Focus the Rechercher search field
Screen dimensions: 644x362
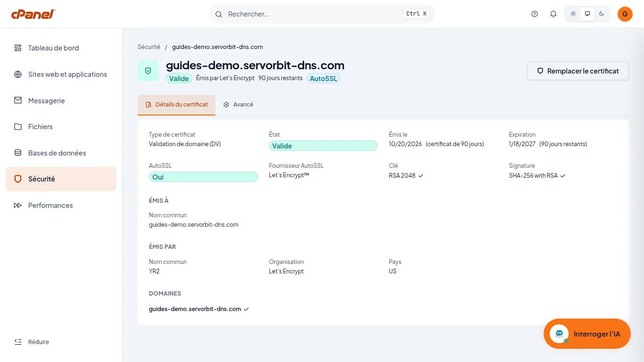tap(322, 14)
